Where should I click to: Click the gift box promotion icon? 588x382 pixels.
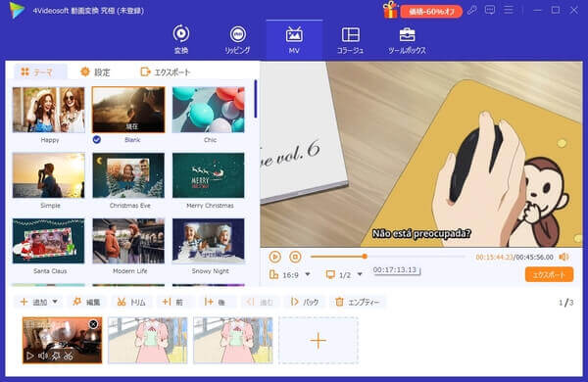[x=390, y=10]
